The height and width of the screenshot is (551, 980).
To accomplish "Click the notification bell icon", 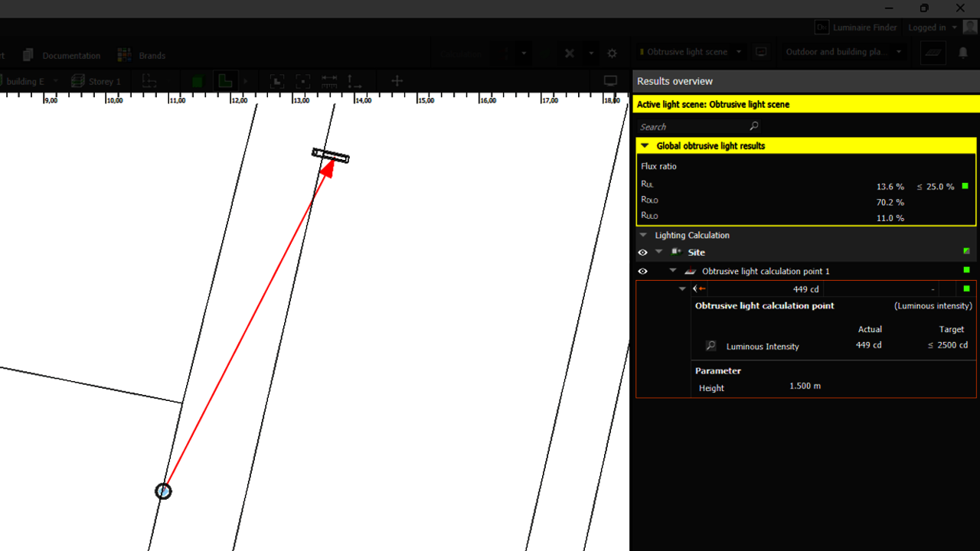I will 963,52.
